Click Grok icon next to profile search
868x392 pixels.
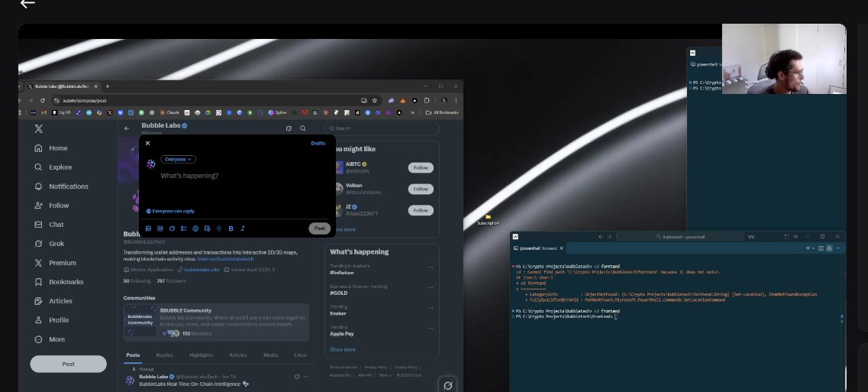coord(289,128)
